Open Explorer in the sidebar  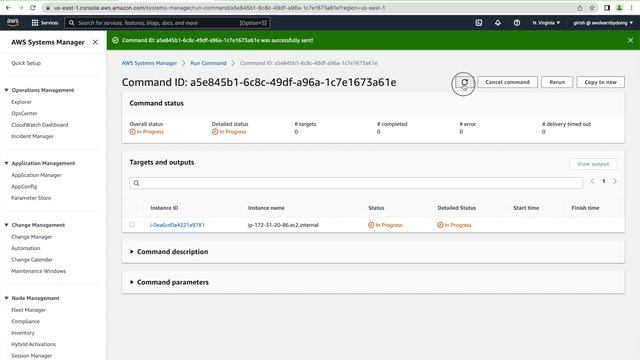(x=21, y=102)
